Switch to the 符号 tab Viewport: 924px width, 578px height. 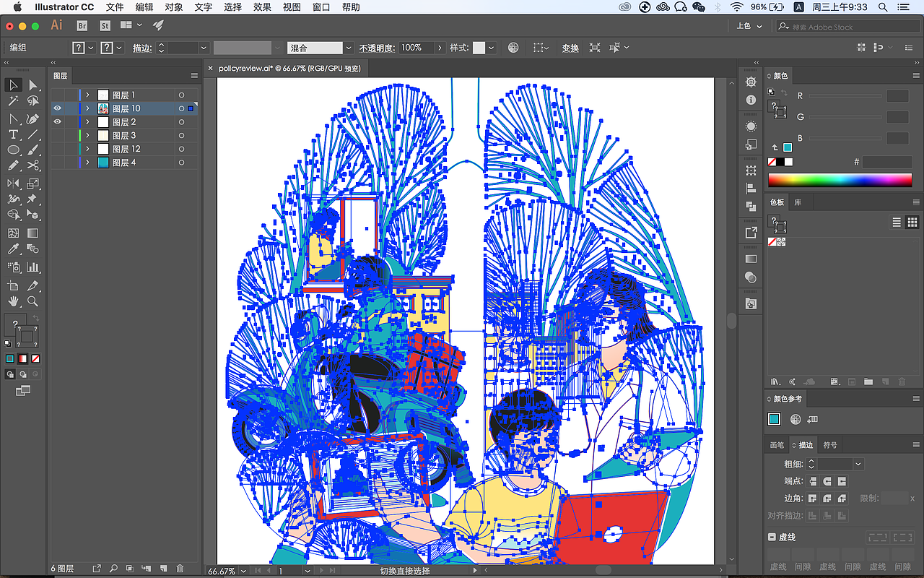coord(830,445)
